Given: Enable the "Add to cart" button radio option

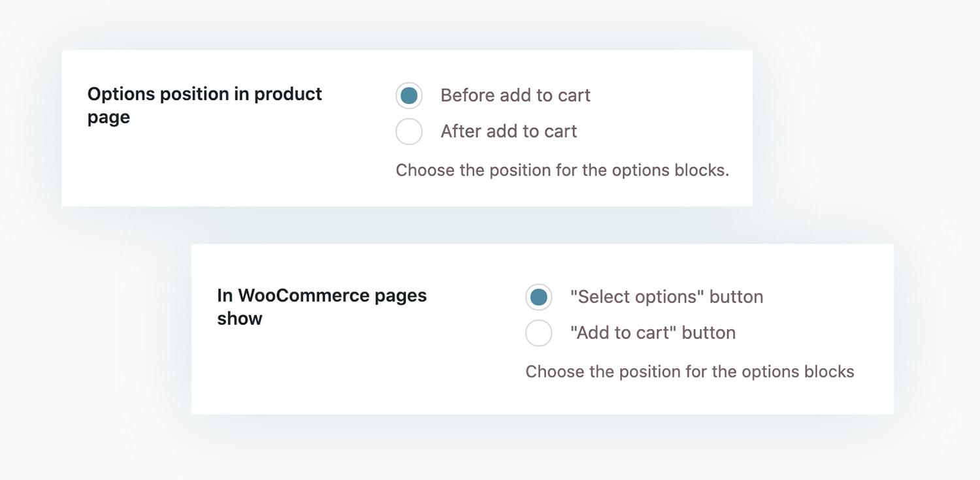Looking at the screenshot, I should point(539,333).
